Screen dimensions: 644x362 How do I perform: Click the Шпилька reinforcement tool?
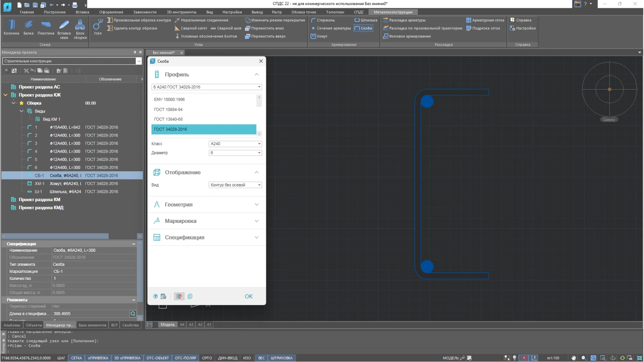pos(366,20)
